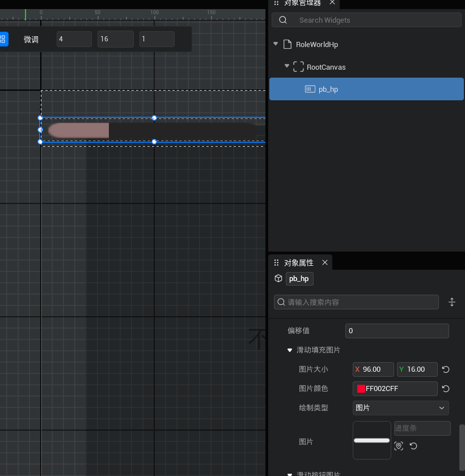Click the property search field 请输入搜索内容

tap(356, 302)
